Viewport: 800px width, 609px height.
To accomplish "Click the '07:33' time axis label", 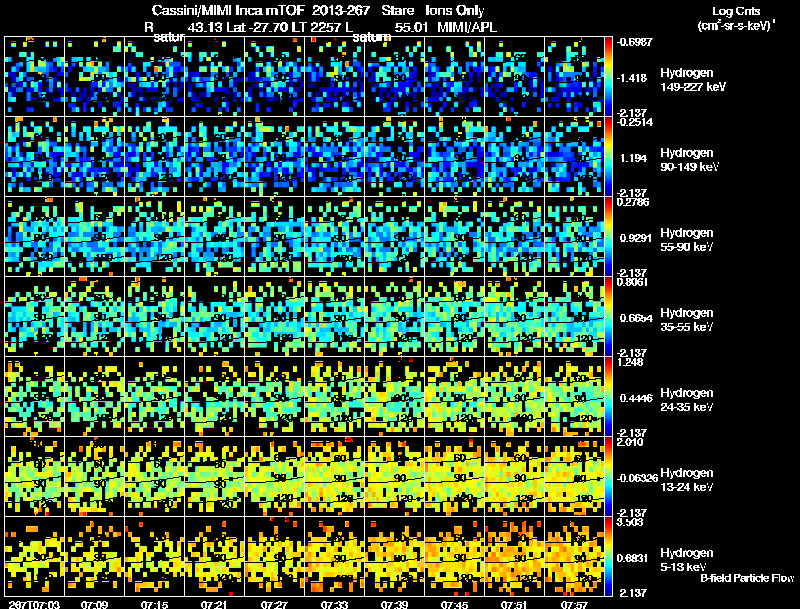I will click(x=335, y=605).
